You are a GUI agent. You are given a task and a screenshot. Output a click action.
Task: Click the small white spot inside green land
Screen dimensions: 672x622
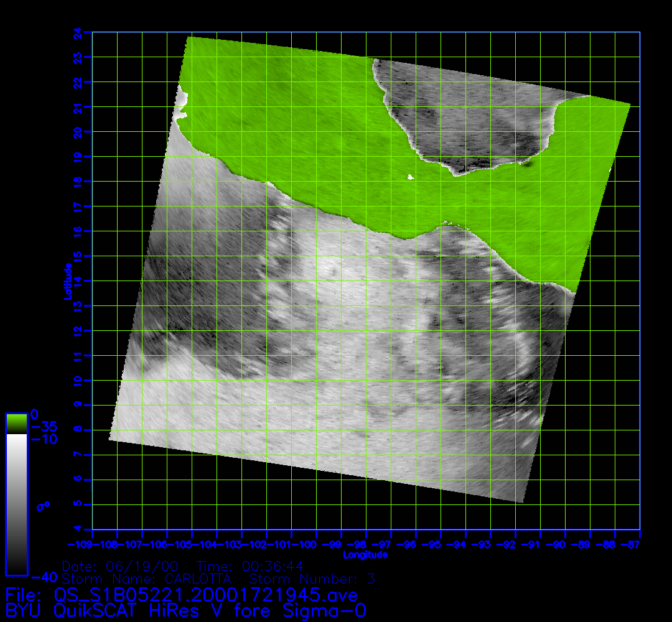tap(410, 177)
